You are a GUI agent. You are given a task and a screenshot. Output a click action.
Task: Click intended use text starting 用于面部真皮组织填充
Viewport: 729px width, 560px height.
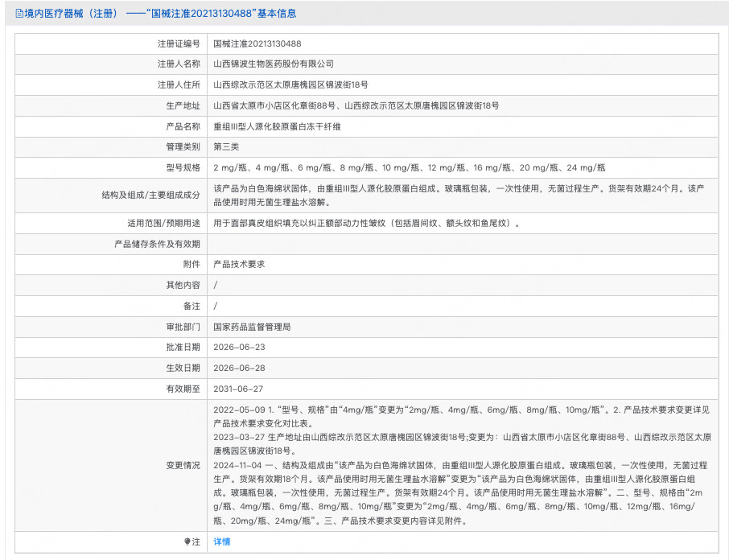366,223
